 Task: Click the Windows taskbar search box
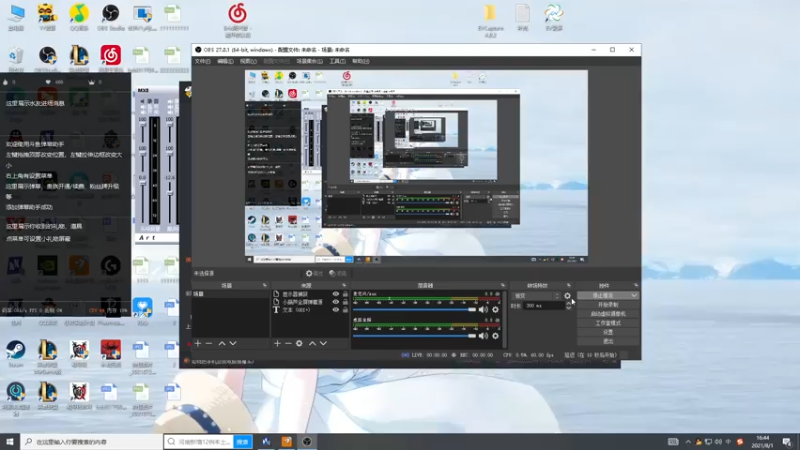pos(92,442)
